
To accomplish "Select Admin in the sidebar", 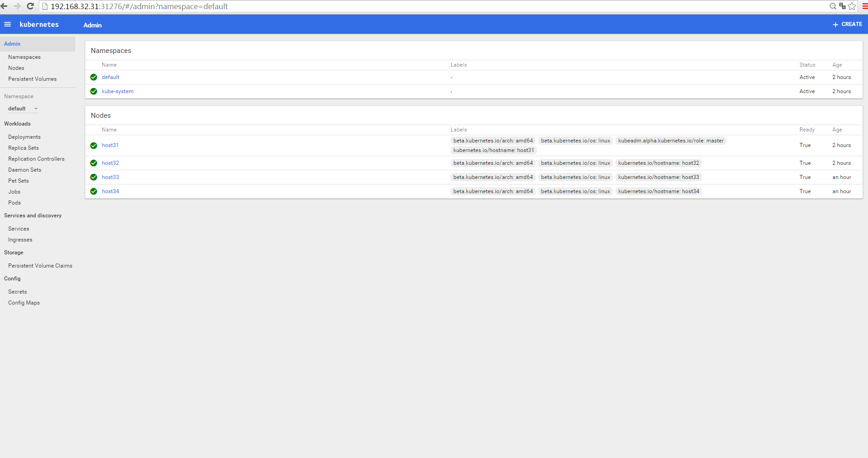I will (x=37, y=44).
